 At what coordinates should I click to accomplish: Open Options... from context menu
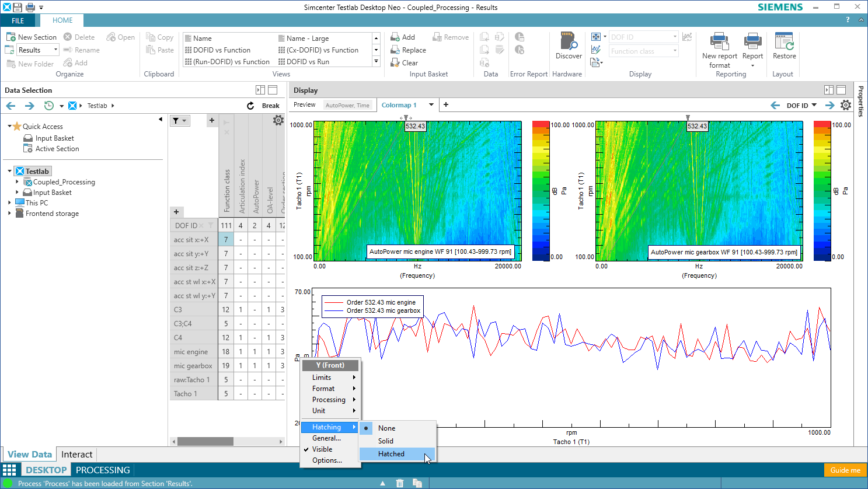tap(330, 460)
